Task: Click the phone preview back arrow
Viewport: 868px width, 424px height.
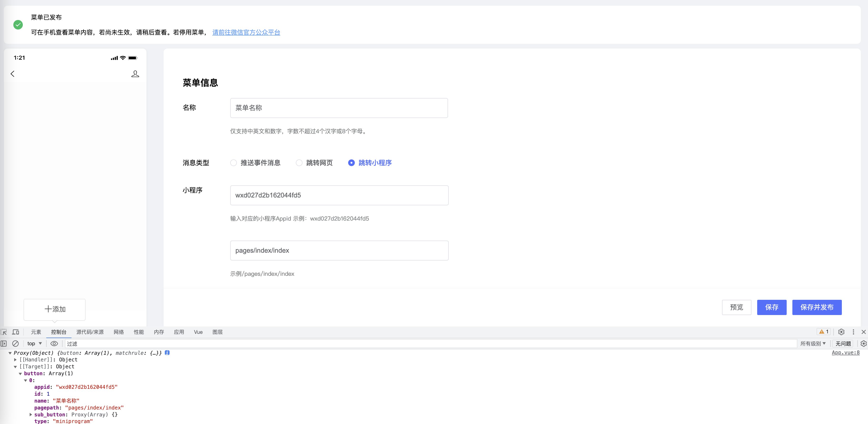Action: [12, 74]
